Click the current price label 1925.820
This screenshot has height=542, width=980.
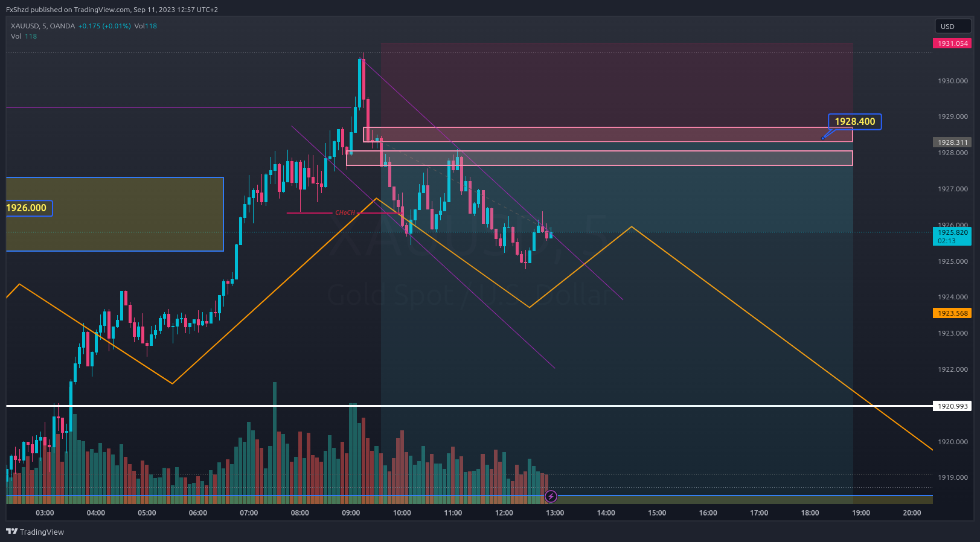point(952,237)
